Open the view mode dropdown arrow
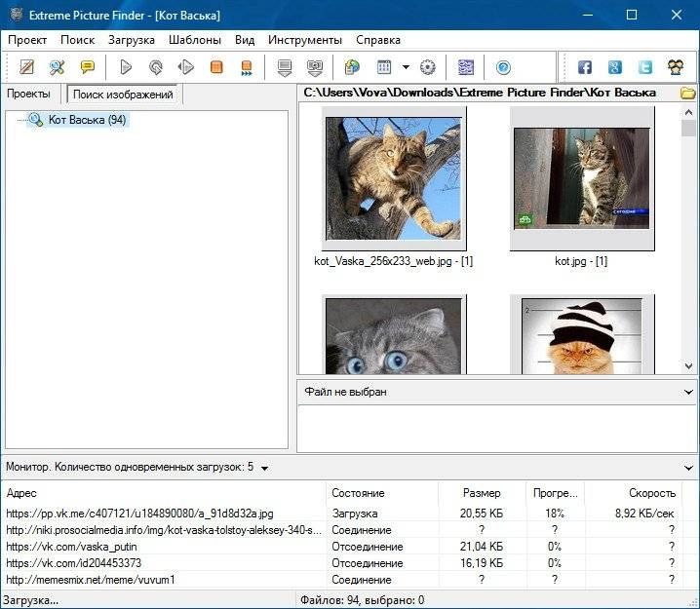 (406, 67)
